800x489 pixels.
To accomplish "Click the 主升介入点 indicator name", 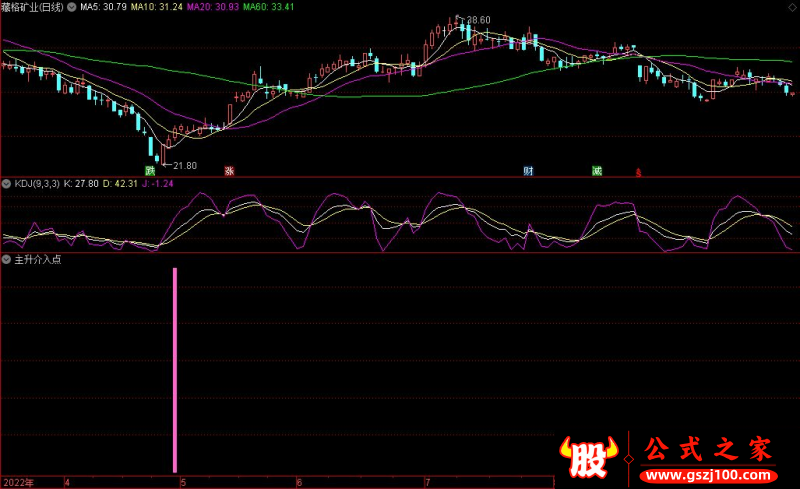I will [38, 259].
